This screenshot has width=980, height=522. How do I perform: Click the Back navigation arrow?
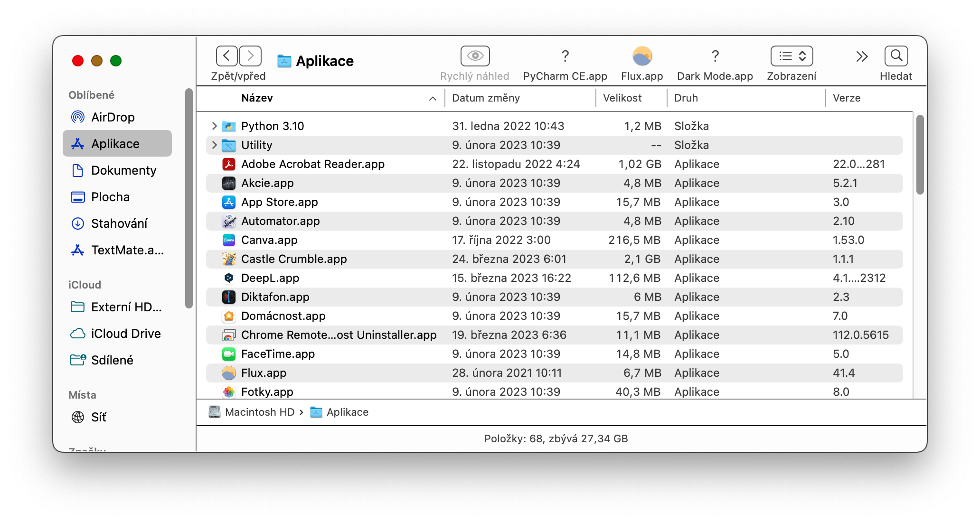(x=226, y=56)
